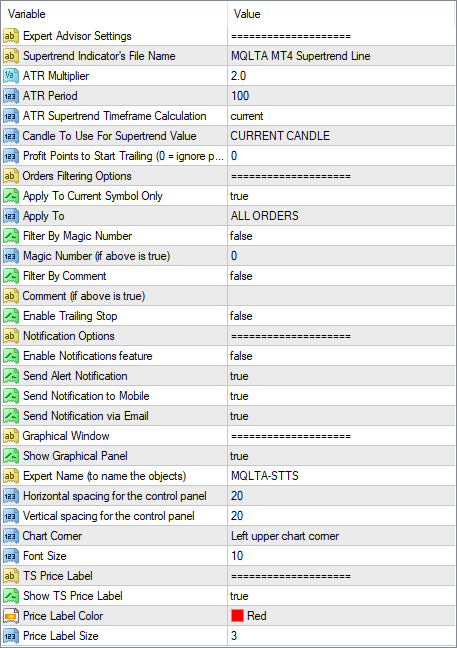Viewport: 457px width, 648px height.
Task: Click the string icon beside Expert Advisor Settings
Action: pos(11,36)
